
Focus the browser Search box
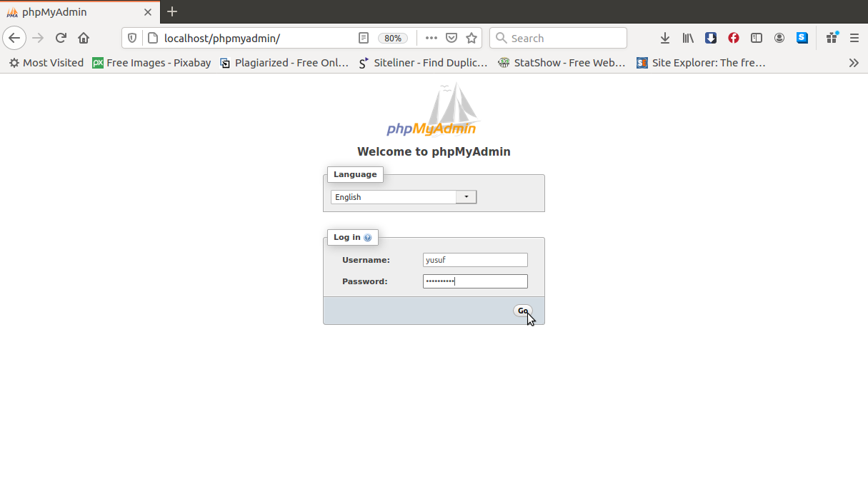pyautogui.click(x=558, y=38)
